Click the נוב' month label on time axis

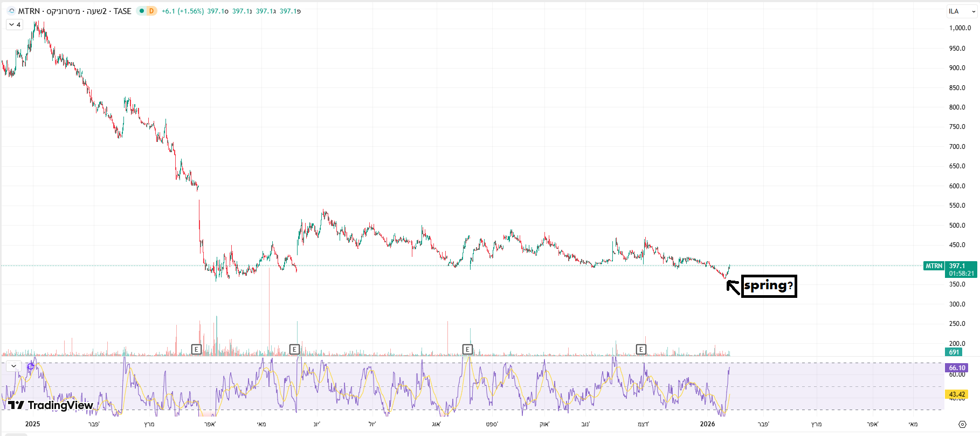click(x=585, y=424)
